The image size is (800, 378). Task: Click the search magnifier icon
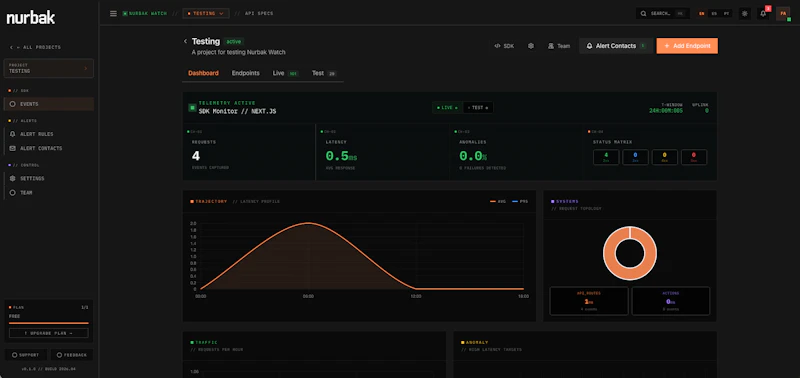643,14
